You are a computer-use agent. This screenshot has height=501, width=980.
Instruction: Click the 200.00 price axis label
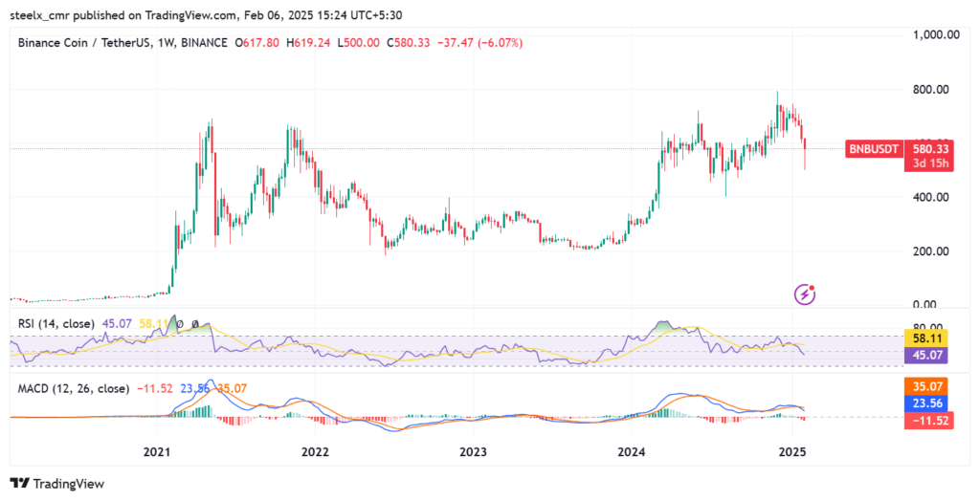(929, 251)
